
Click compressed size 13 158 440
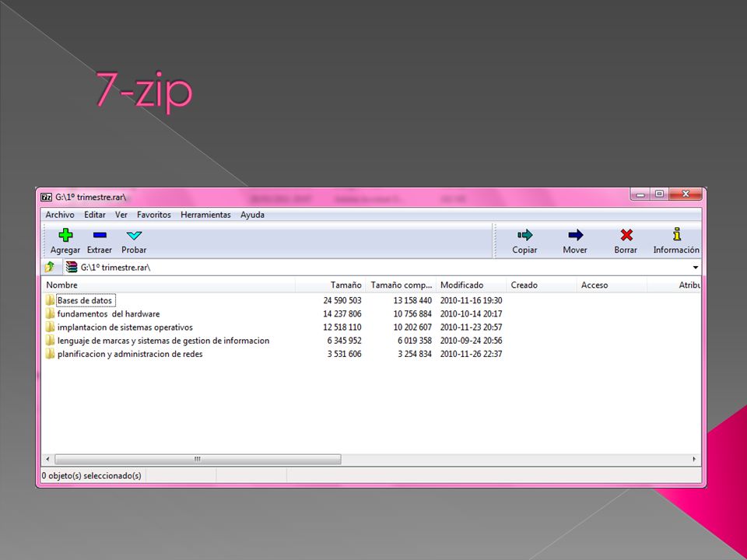pos(412,300)
